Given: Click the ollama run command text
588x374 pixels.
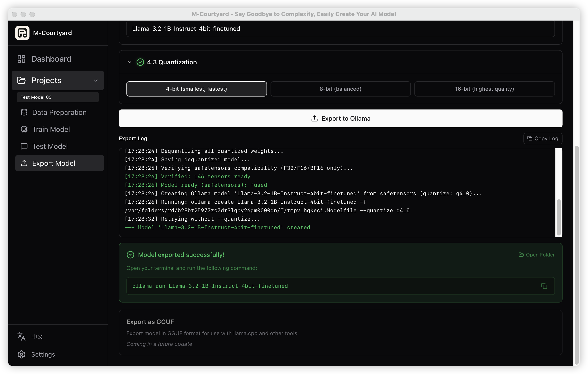Looking at the screenshot, I should [x=210, y=286].
